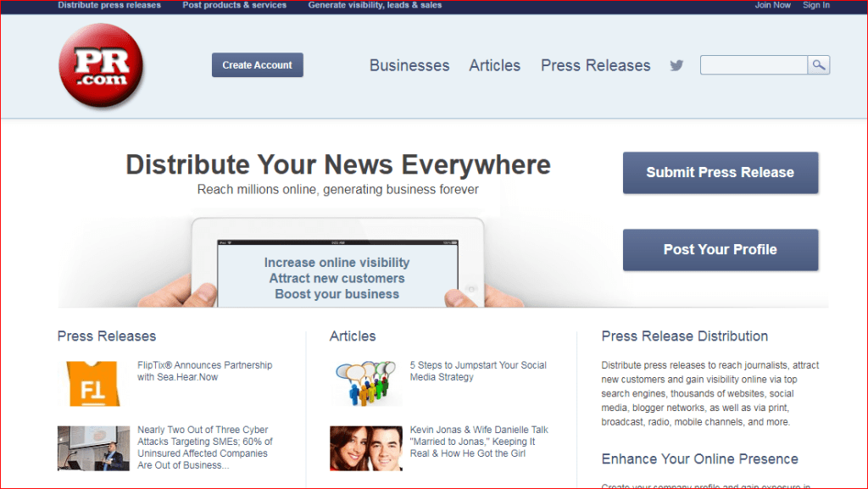Click the Post Your Profile button
Image resolution: width=868 pixels, height=489 pixels.
[x=721, y=250]
